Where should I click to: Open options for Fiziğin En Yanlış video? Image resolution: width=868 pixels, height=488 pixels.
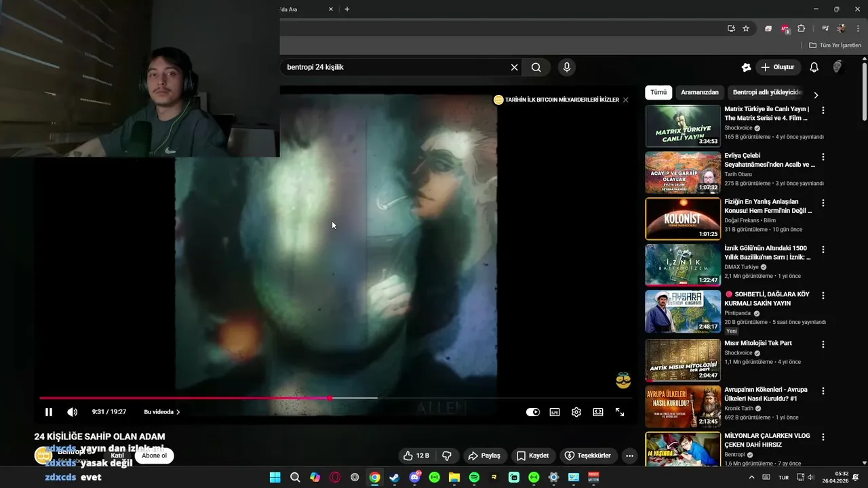[823, 203]
